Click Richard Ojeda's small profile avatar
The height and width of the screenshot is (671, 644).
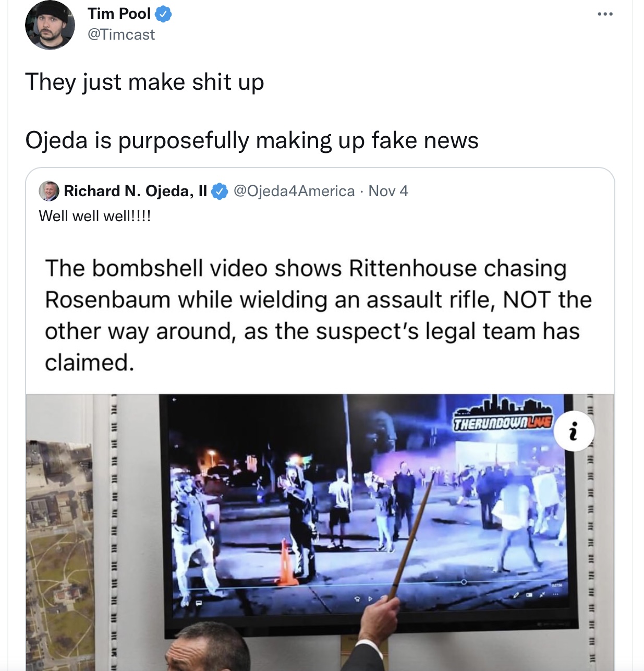coord(49,191)
